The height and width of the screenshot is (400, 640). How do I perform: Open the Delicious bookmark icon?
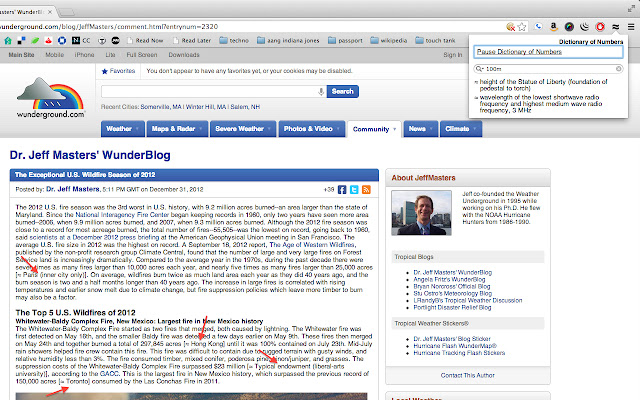tap(22, 40)
